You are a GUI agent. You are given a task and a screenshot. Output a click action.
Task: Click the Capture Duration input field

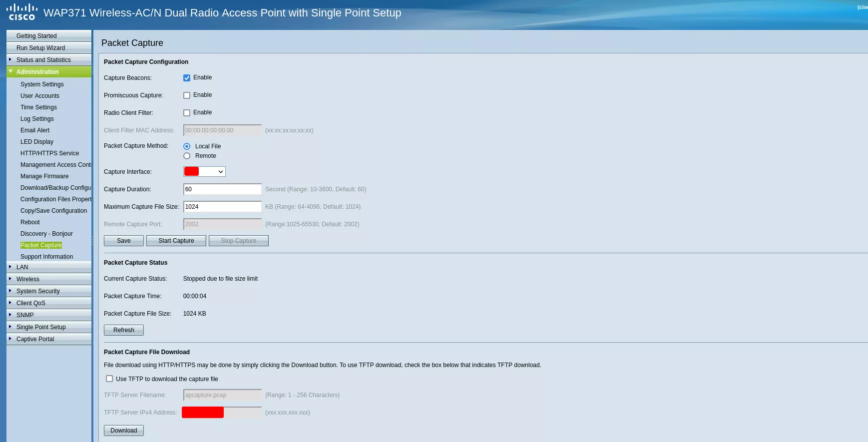coord(222,189)
